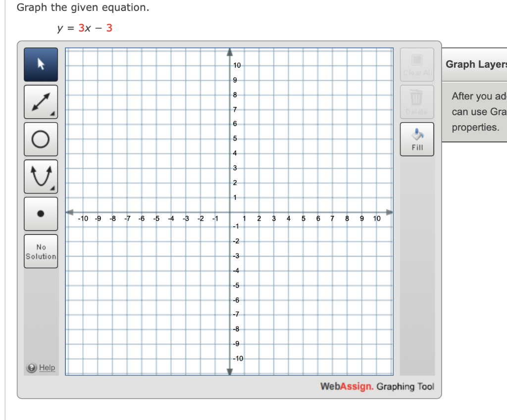Click the Help question mark icon
This screenshot has width=507, height=420.
click(x=31, y=368)
